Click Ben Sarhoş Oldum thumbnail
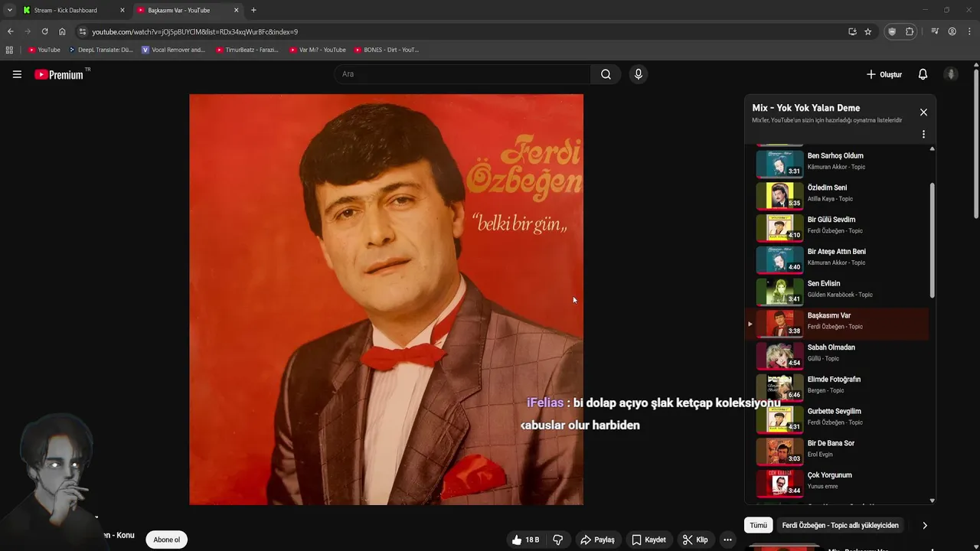Screen dimensions: 980x551 point(779,163)
